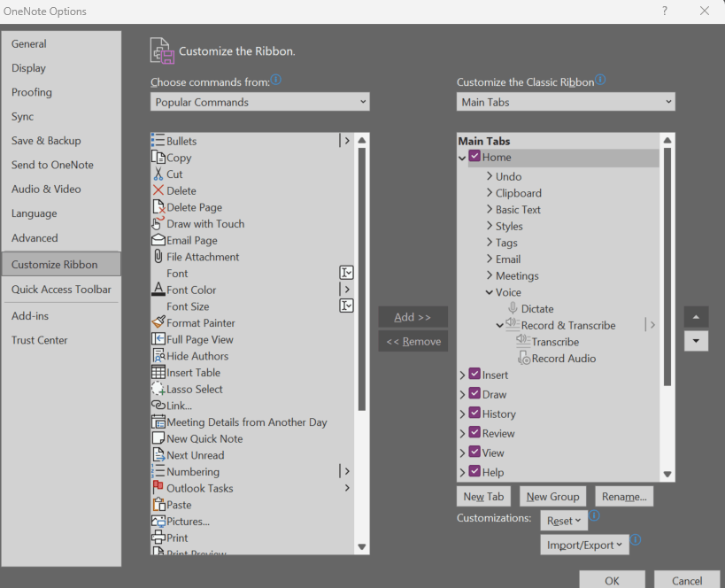Click the Help question mark button
This screenshot has width=725, height=588.
coord(665,11)
